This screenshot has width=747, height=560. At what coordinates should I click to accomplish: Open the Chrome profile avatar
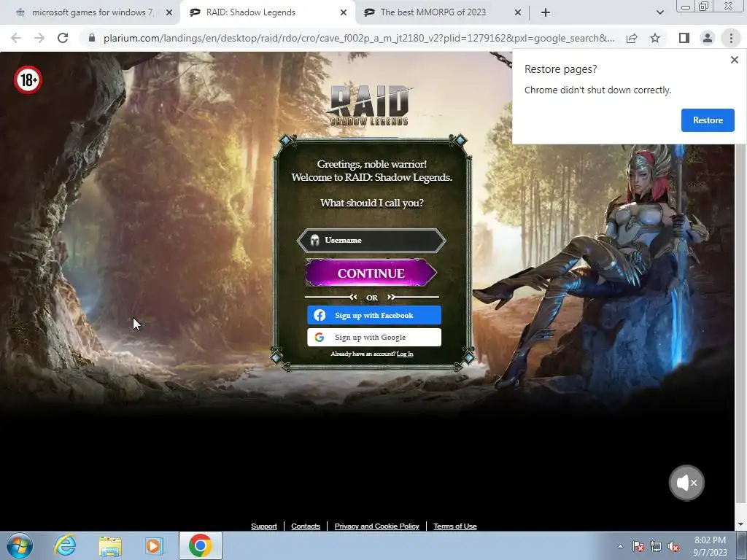[x=708, y=38]
